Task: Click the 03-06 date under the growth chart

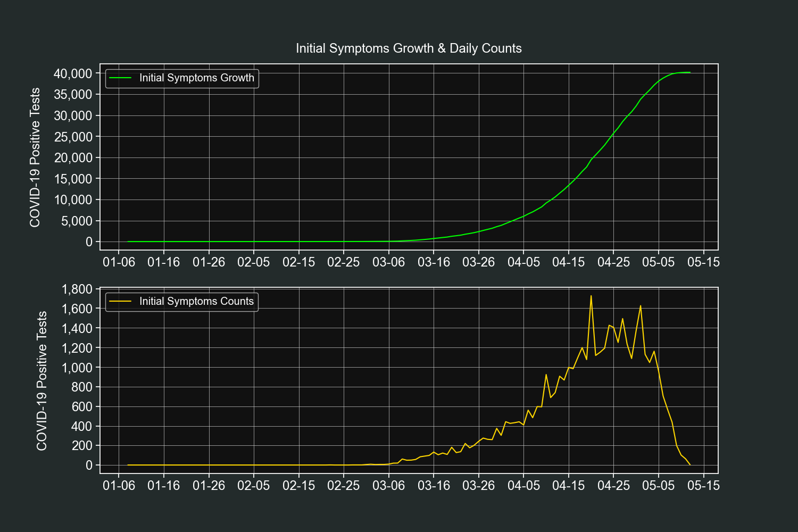Action: point(389,262)
